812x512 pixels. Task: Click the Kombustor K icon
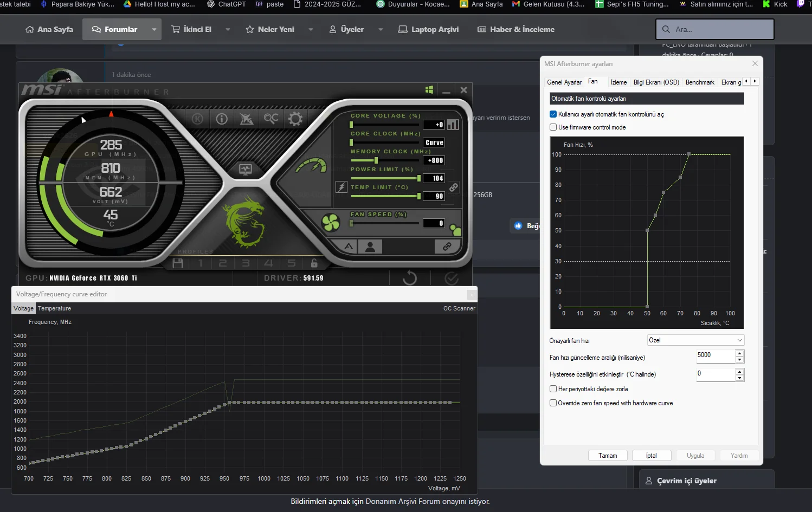[x=197, y=119]
